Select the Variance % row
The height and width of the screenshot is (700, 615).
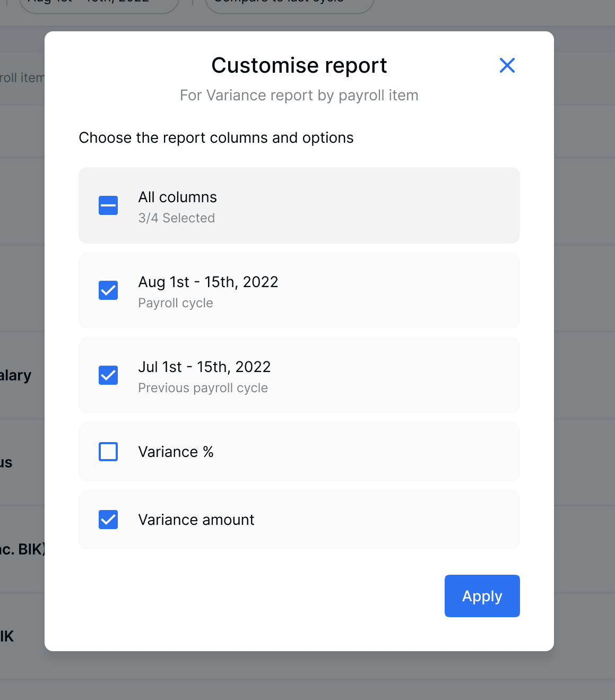tap(299, 452)
